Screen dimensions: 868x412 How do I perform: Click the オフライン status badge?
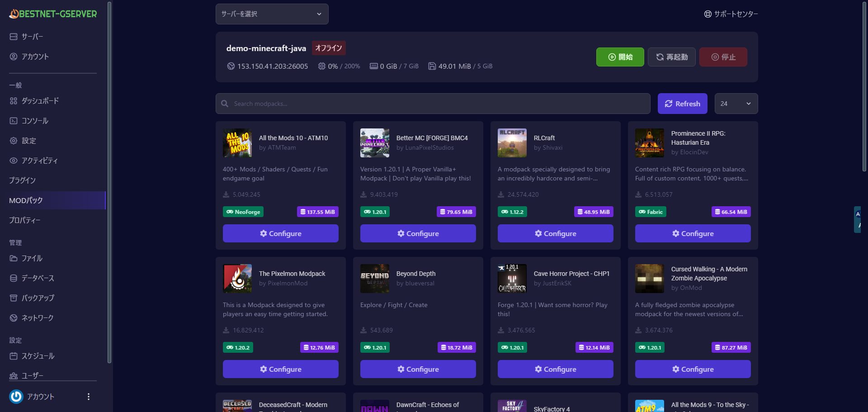coord(329,48)
